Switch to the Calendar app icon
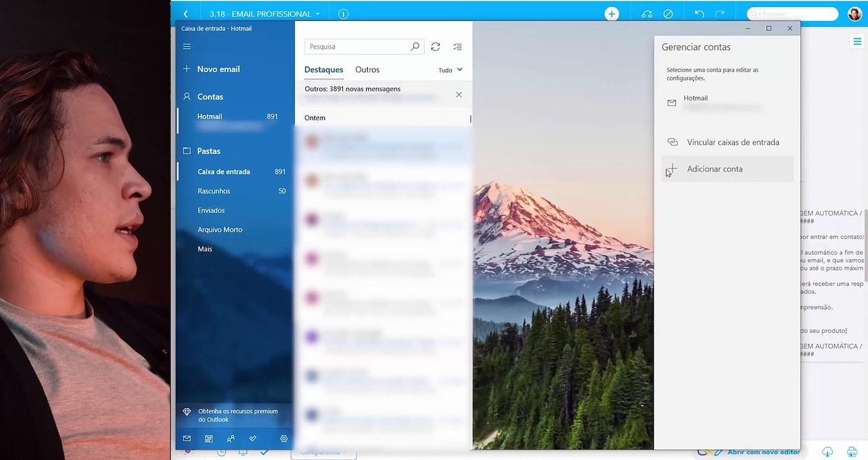868x460 pixels. pyautogui.click(x=209, y=439)
